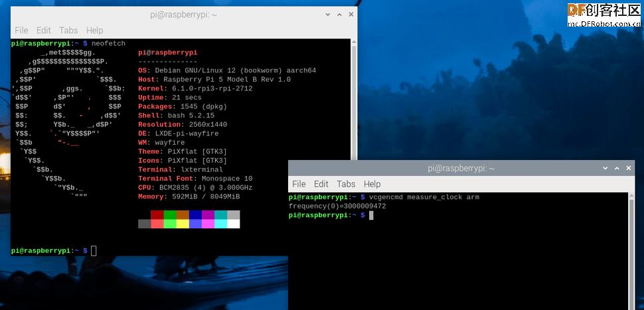This screenshot has width=644, height=310.
Task: Maximize the vcgencmd terminal window
Action: [617, 168]
